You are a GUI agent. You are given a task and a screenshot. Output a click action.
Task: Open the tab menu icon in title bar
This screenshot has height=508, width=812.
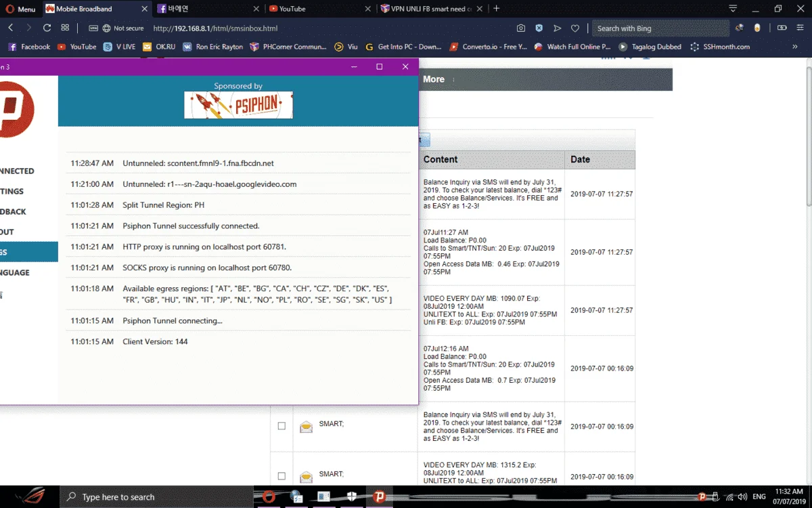pos(733,9)
